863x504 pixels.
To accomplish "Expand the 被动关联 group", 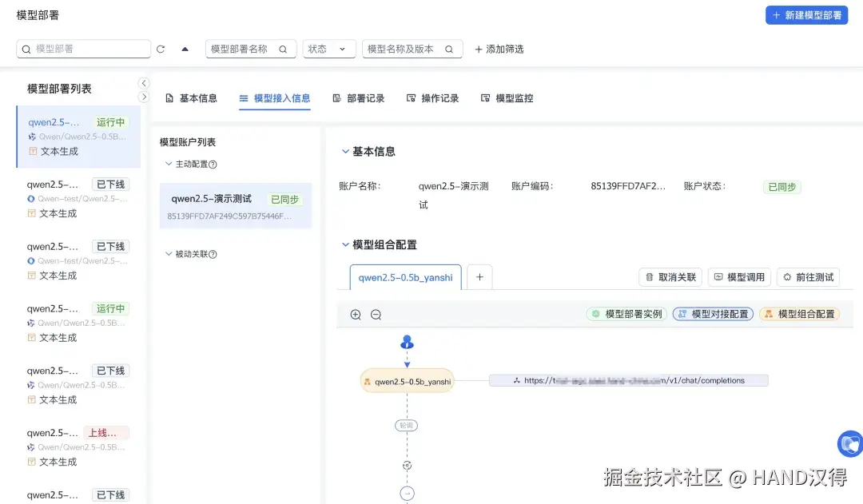I will 169,254.
